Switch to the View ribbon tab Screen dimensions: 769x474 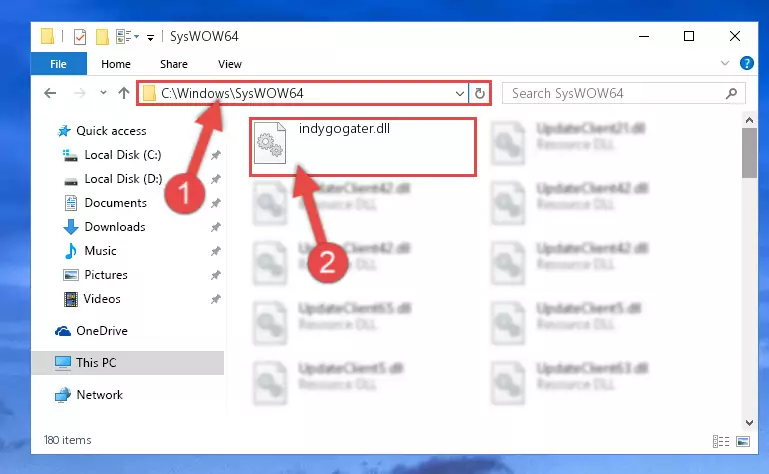pyautogui.click(x=230, y=64)
